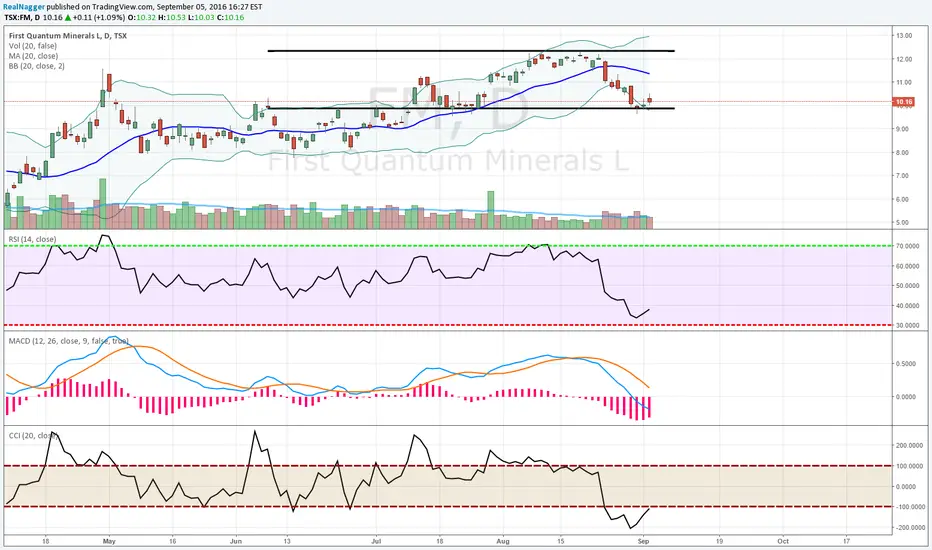Click the 60.0000 RSI axis label
The height and width of the screenshot is (550, 932).
[909, 266]
